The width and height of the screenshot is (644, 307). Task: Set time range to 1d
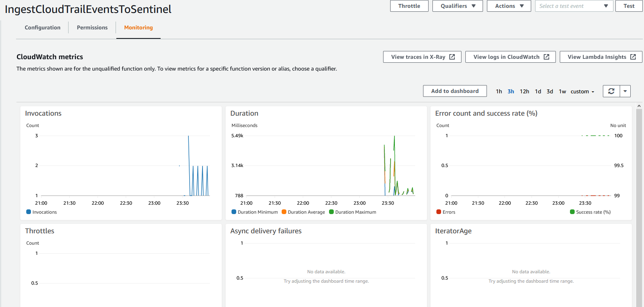tap(538, 91)
